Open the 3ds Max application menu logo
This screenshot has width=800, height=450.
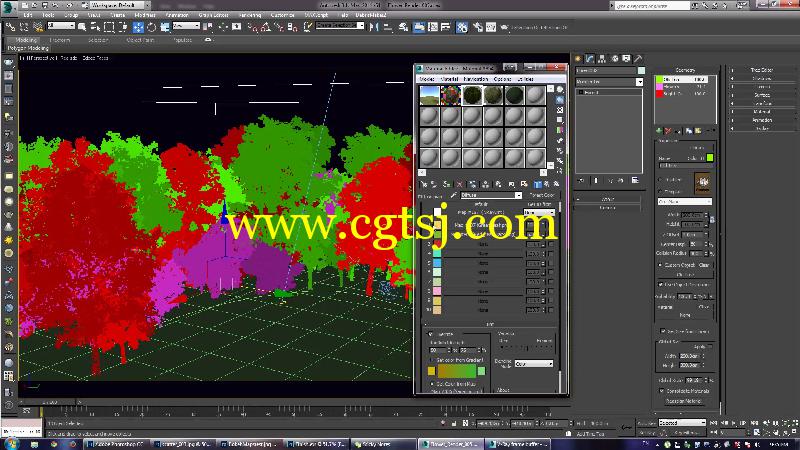[x=9, y=8]
